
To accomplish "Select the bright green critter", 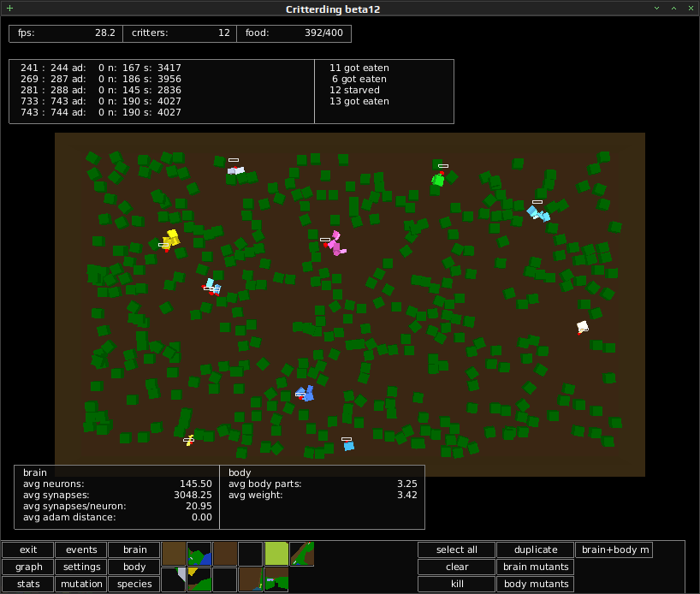I will 438,180.
